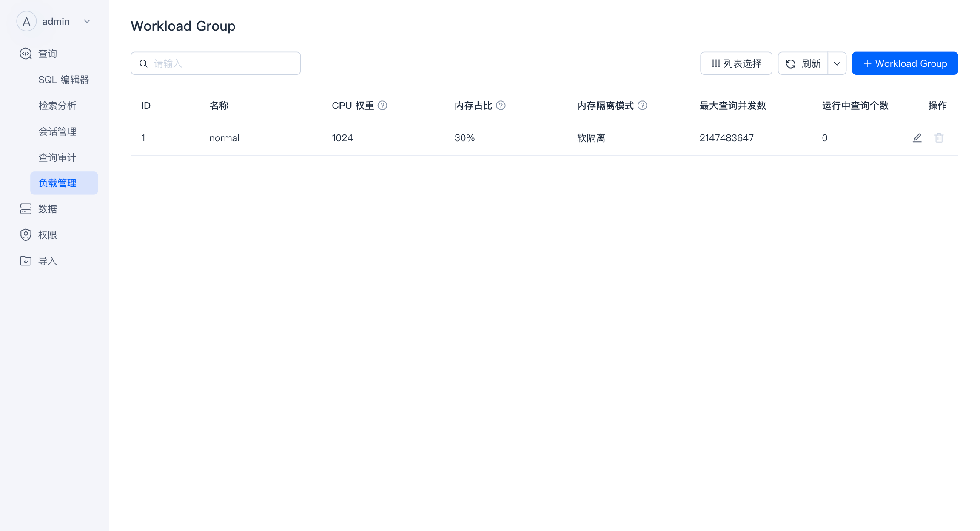Open the refresh interval dropdown arrow

click(837, 63)
